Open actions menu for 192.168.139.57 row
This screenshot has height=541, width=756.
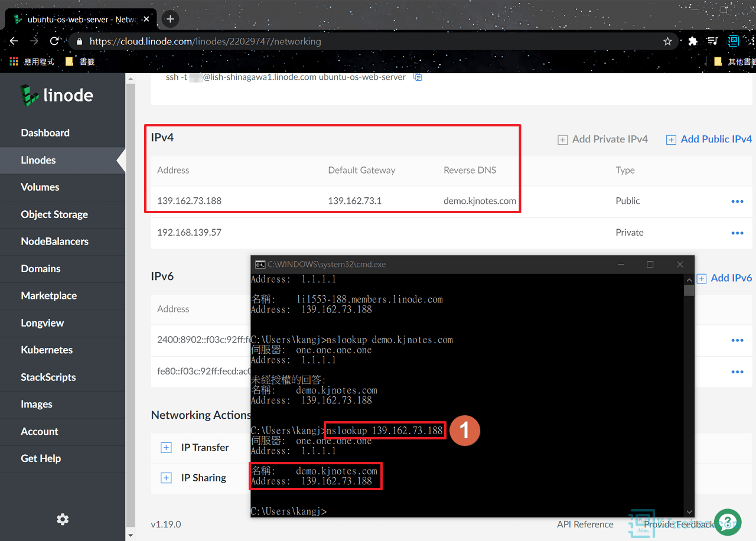[737, 233]
